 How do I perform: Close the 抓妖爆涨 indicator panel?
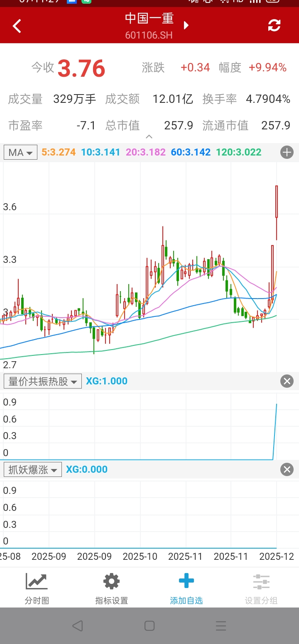pos(287,469)
